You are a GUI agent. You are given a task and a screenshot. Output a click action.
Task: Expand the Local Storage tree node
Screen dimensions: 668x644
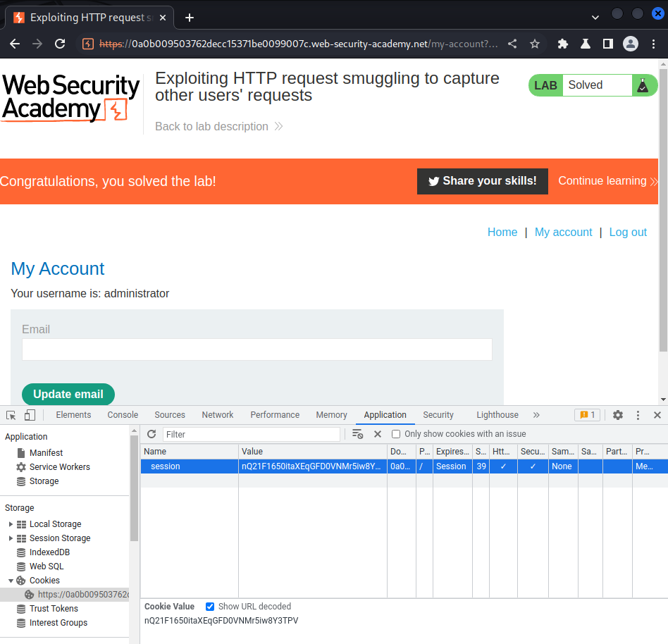pyautogui.click(x=11, y=524)
